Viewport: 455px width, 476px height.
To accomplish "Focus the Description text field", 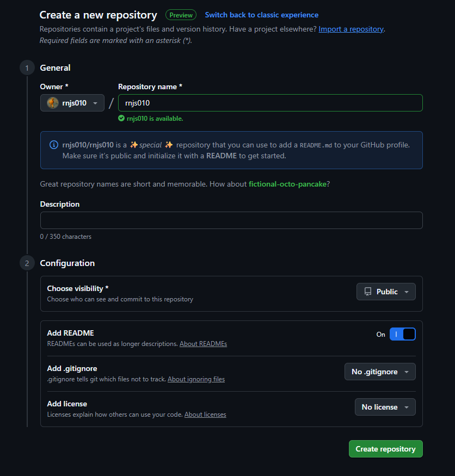I will pyautogui.click(x=231, y=220).
